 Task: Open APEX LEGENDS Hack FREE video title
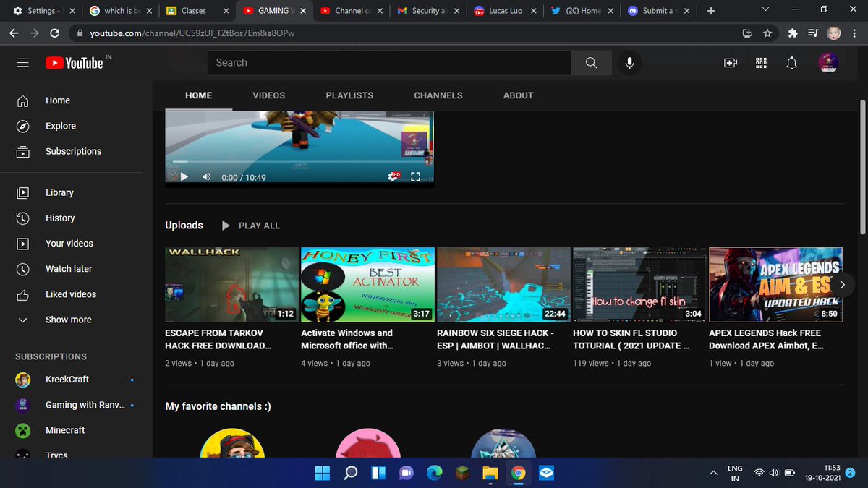[766, 339]
